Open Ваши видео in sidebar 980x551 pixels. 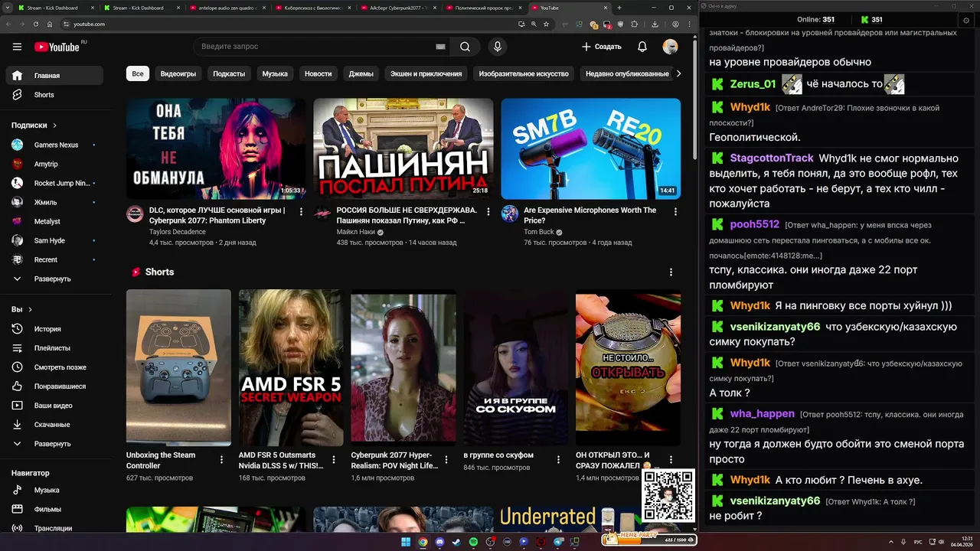tap(54, 406)
